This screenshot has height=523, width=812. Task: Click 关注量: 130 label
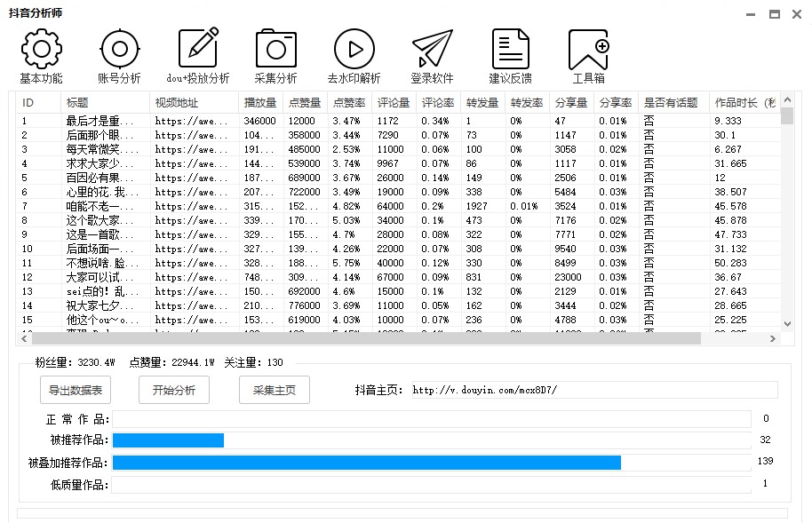[x=254, y=362]
